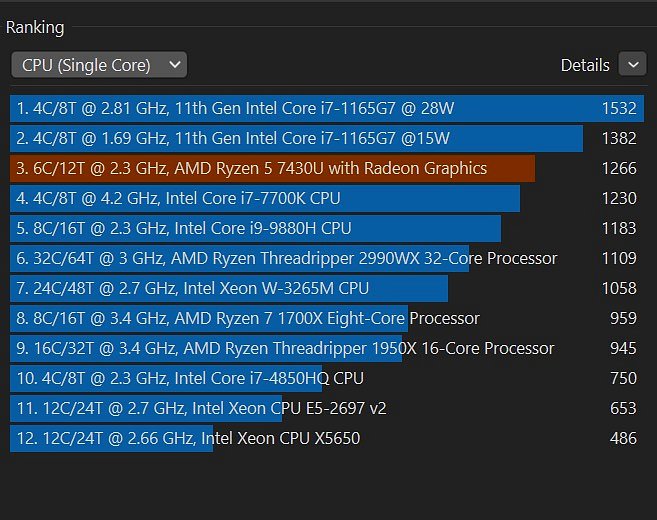Select the Intel Core i7-4850HQ row
Screen dimensions: 657x520
coord(327,378)
